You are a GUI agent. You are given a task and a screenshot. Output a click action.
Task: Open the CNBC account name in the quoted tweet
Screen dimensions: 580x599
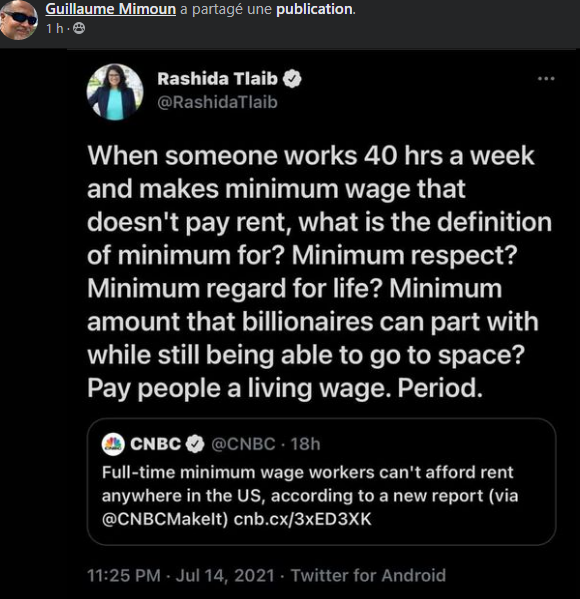[156, 444]
